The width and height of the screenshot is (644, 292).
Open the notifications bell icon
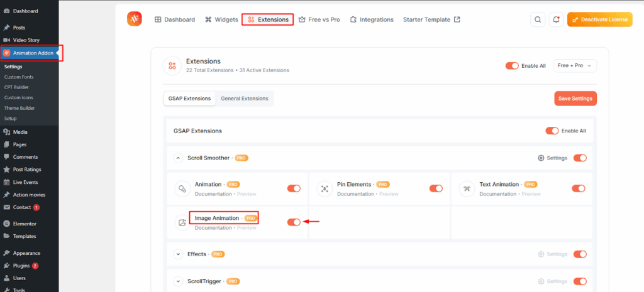[555, 19]
